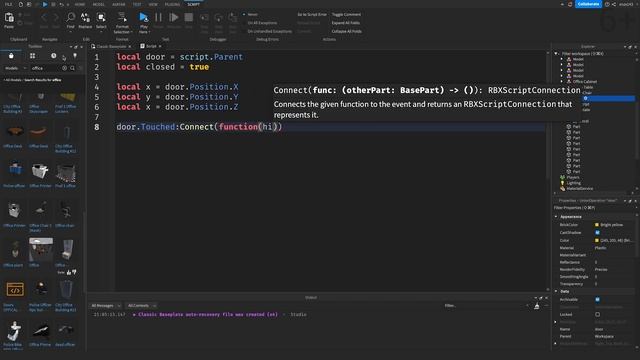Click the Stop test button

pos(189,17)
